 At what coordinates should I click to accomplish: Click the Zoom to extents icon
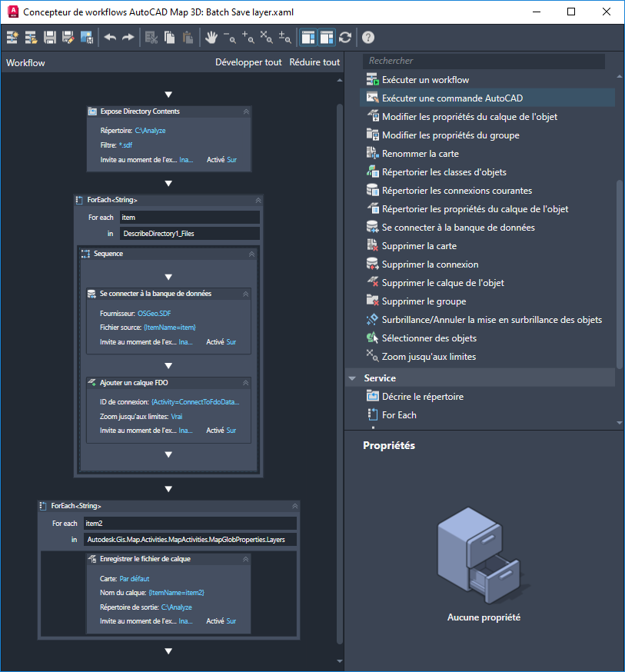(267, 38)
